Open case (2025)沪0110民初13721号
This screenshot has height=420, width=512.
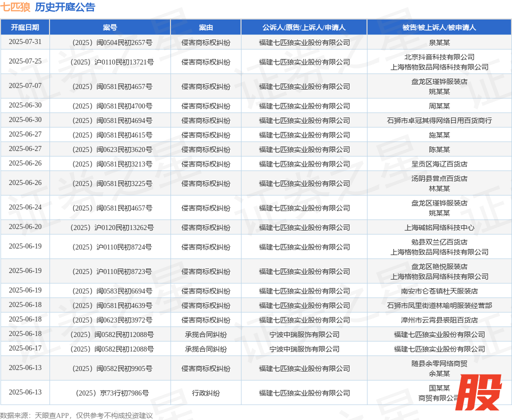110,62
